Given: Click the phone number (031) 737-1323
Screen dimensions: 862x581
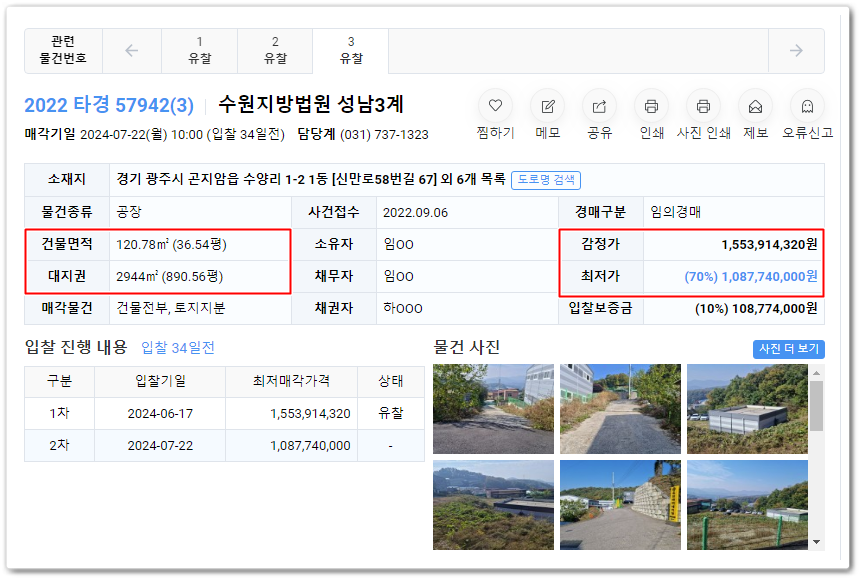Looking at the screenshot, I should click(x=384, y=135).
